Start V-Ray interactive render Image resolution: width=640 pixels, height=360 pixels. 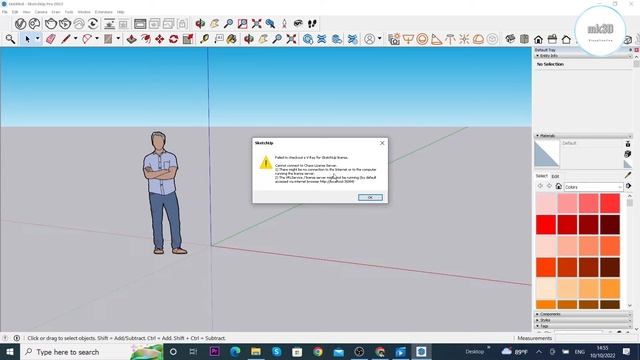click(65, 24)
